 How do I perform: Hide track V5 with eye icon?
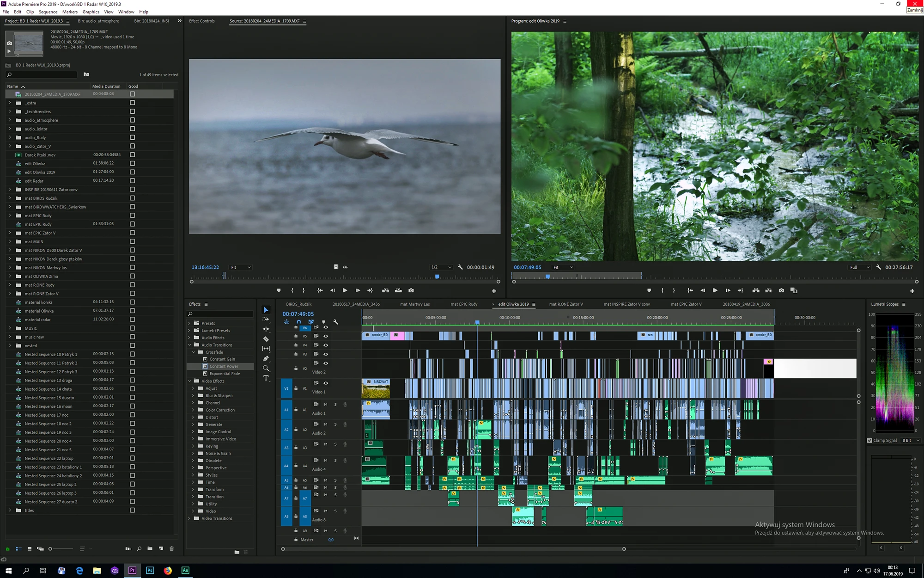pyautogui.click(x=326, y=336)
